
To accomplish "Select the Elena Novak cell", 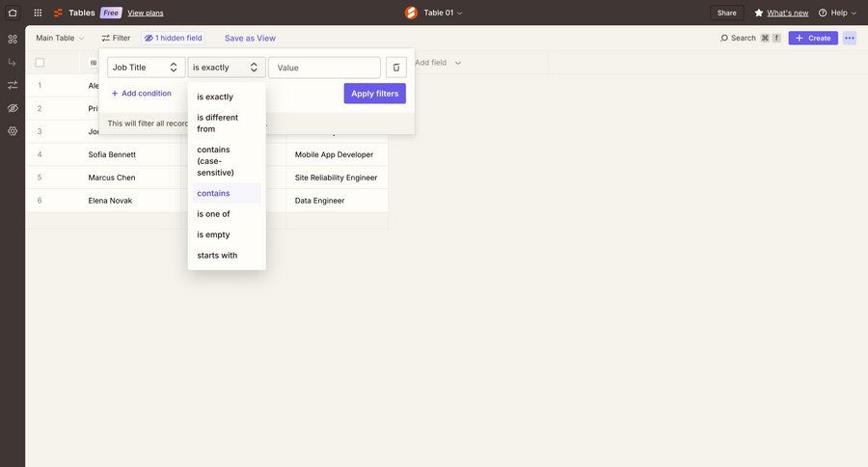I will click(x=130, y=201).
